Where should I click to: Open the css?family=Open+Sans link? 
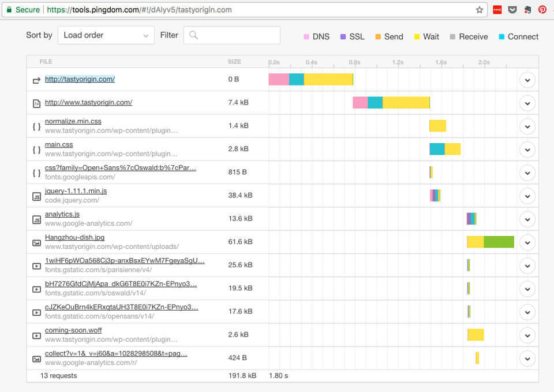[x=121, y=168]
